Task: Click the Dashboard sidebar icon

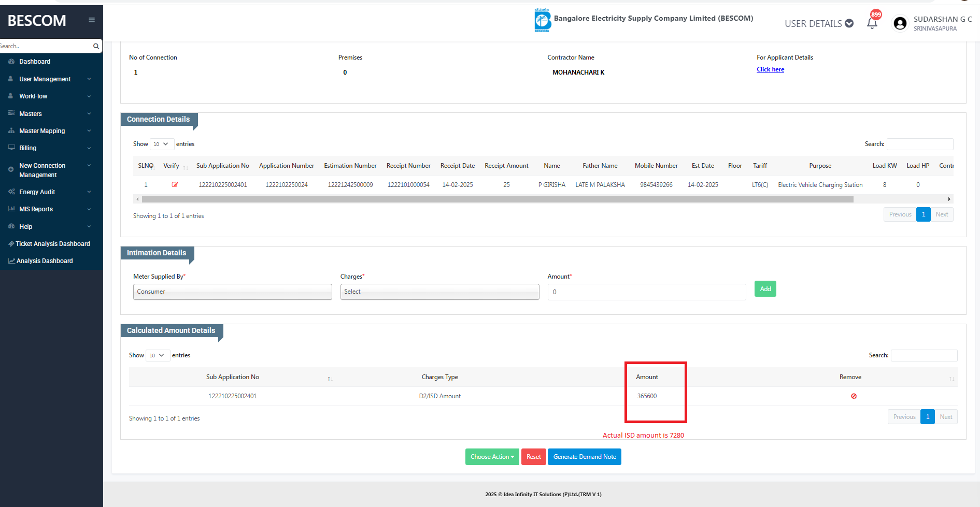Action: pos(11,61)
